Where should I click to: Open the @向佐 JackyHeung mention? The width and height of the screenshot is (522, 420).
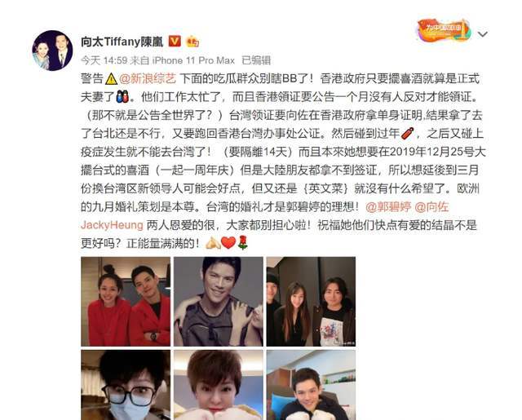click(x=264, y=215)
